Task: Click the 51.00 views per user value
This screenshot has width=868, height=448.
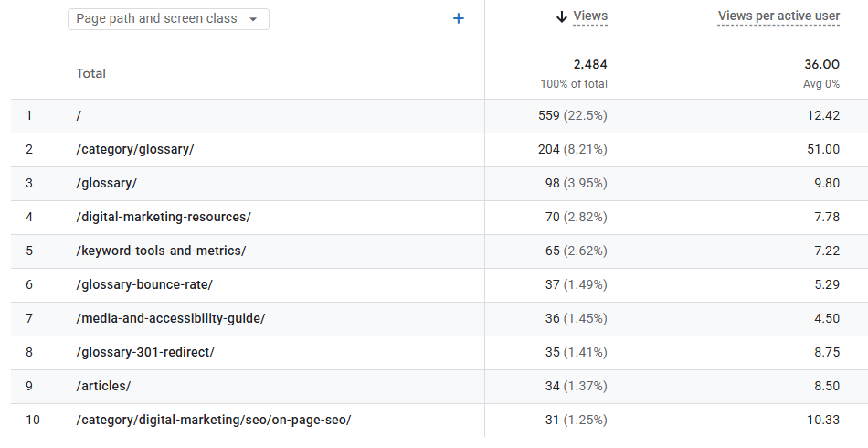Action: 823,150
